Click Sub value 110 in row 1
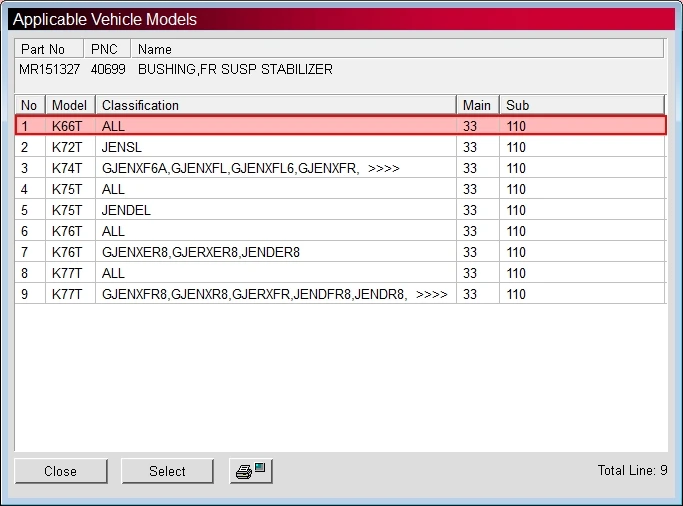Screen dimensions: 683x506 516,126
